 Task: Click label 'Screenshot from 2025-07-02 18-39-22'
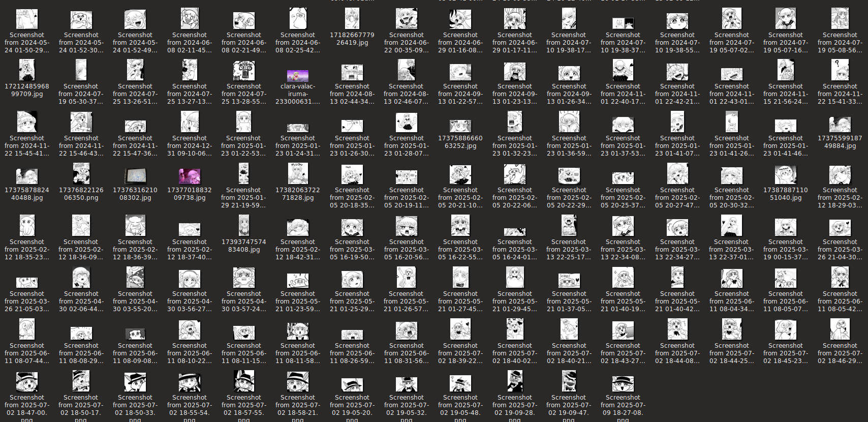point(460,353)
